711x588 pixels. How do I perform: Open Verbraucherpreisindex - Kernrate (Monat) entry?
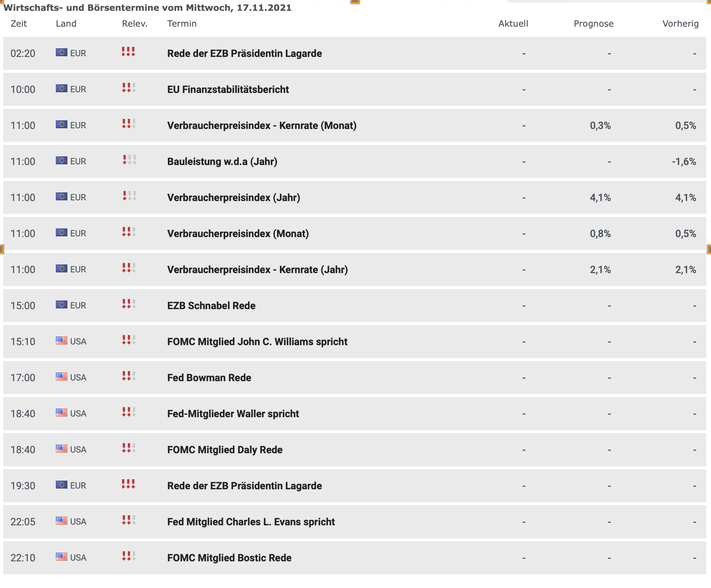pyautogui.click(x=262, y=125)
